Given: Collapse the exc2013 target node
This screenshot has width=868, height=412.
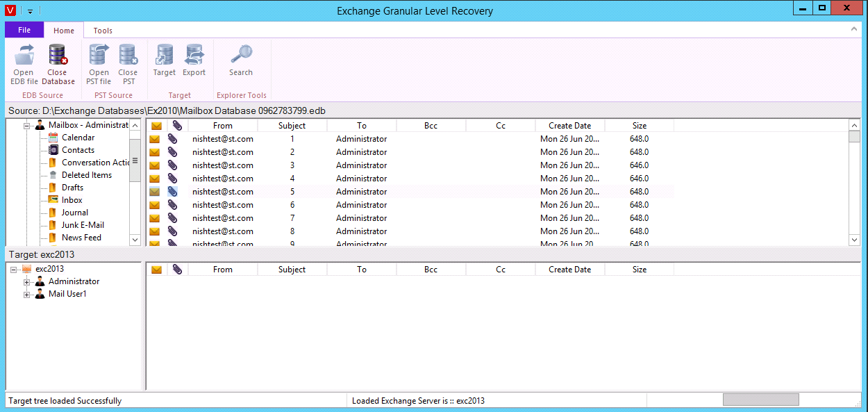Looking at the screenshot, I should (x=14, y=270).
